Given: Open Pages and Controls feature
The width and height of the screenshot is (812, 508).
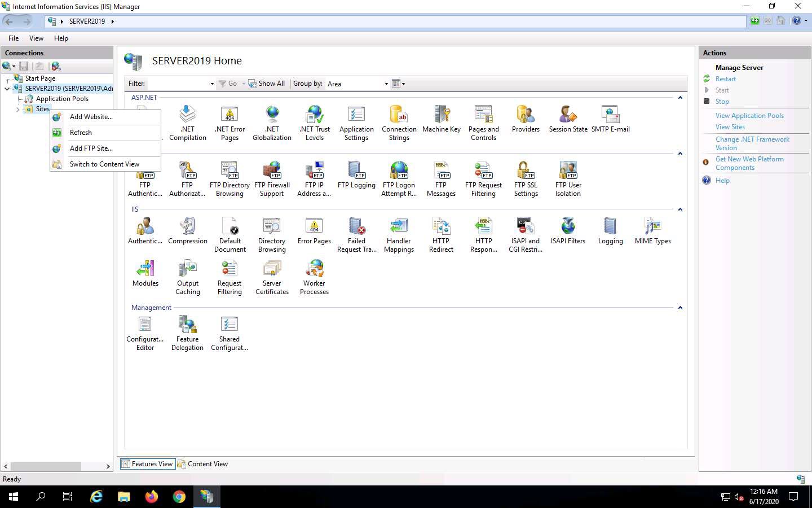Looking at the screenshot, I should tap(483, 122).
